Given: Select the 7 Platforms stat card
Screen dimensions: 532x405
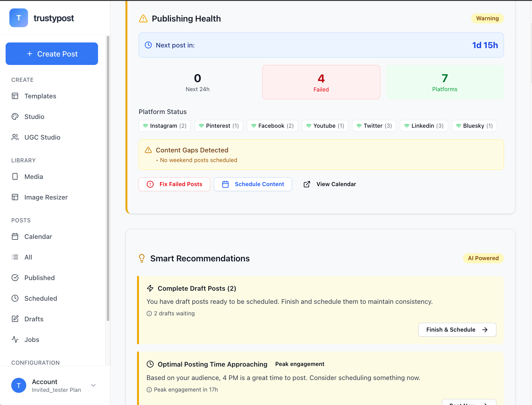Looking at the screenshot, I should tap(445, 82).
